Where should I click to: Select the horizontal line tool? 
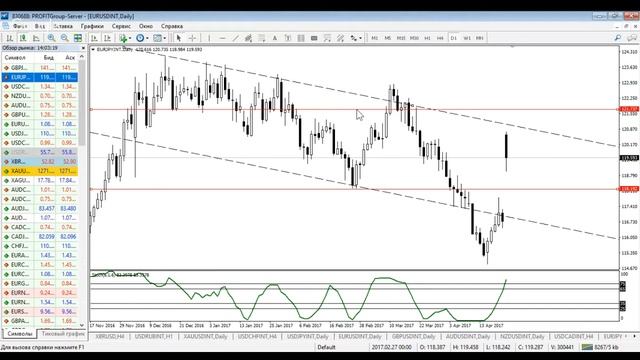pos(222,38)
